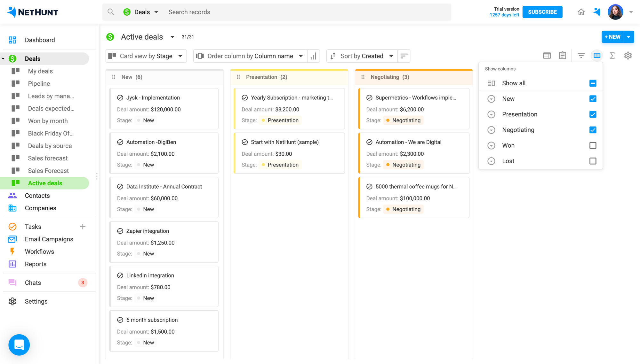Open the Reports section

pyautogui.click(x=36, y=264)
